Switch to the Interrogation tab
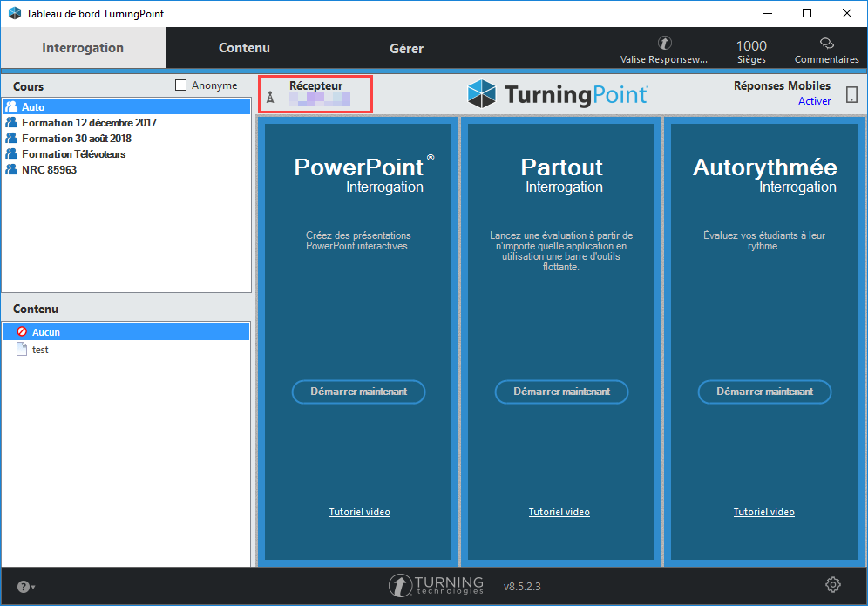 pyautogui.click(x=83, y=48)
